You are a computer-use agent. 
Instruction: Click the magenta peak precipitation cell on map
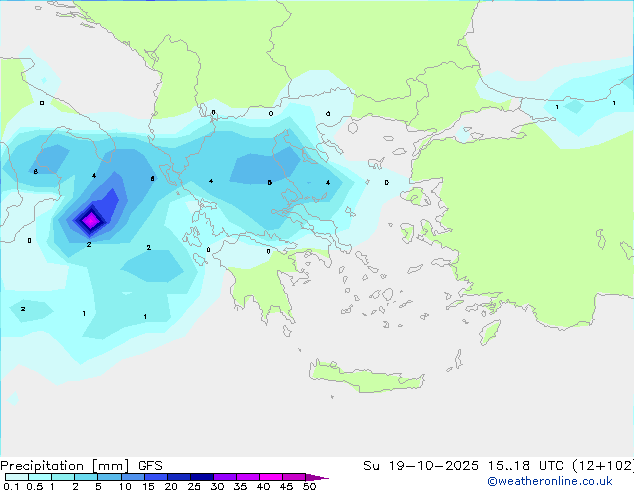pos(91,221)
